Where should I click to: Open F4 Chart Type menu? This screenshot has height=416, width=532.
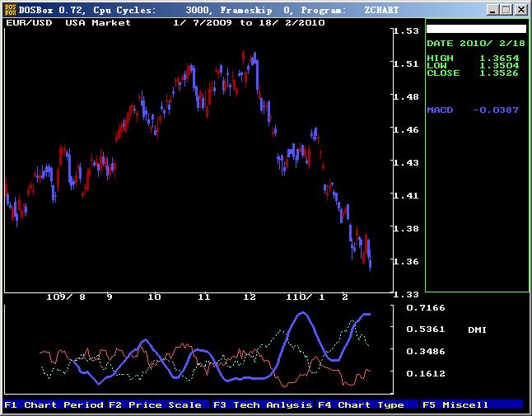click(x=367, y=404)
